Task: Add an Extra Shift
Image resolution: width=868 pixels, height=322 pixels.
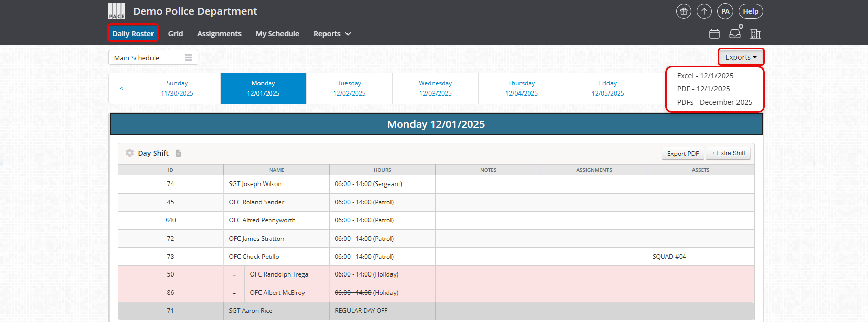Action: pos(728,153)
